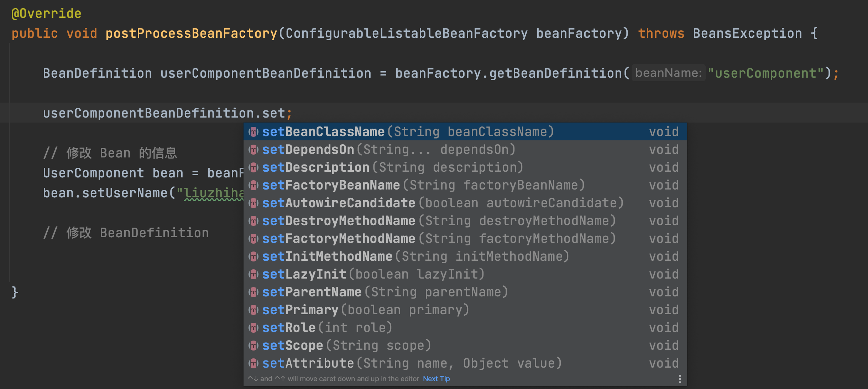Click the closing brace of the method
This screenshot has width=868, height=389.
click(x=15, y=292)
